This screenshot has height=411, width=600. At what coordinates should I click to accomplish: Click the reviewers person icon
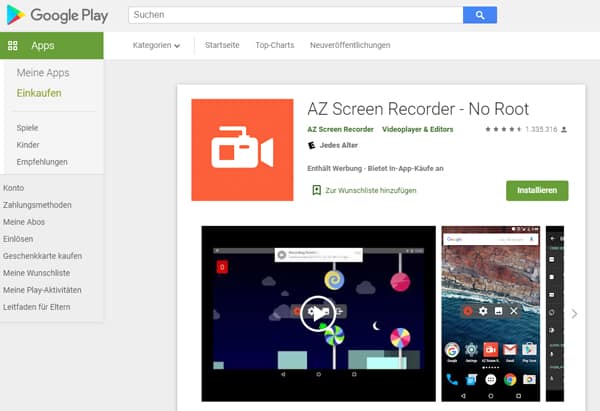[x=564, y=130]
